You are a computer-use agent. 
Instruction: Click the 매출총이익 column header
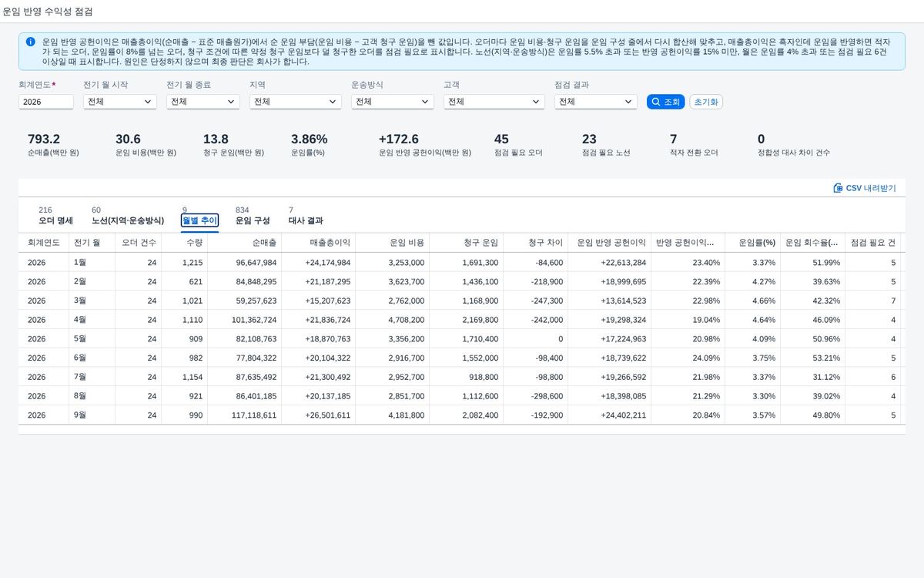point(318,243)
